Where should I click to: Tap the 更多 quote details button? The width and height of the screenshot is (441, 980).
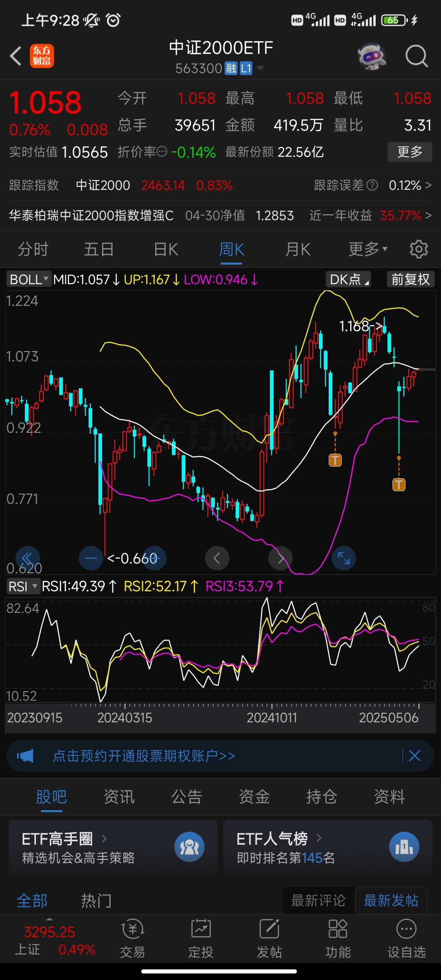click(x=410, y=152)
